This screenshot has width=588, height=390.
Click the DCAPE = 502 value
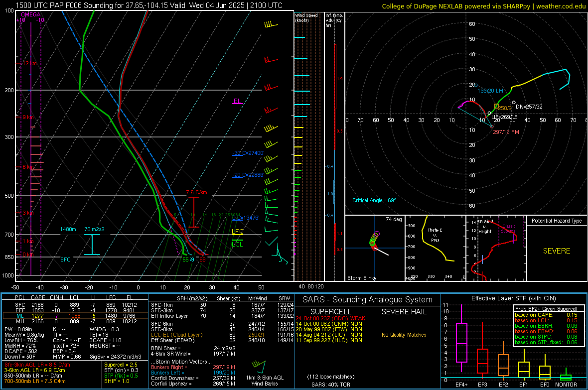(x=20, y=351)
